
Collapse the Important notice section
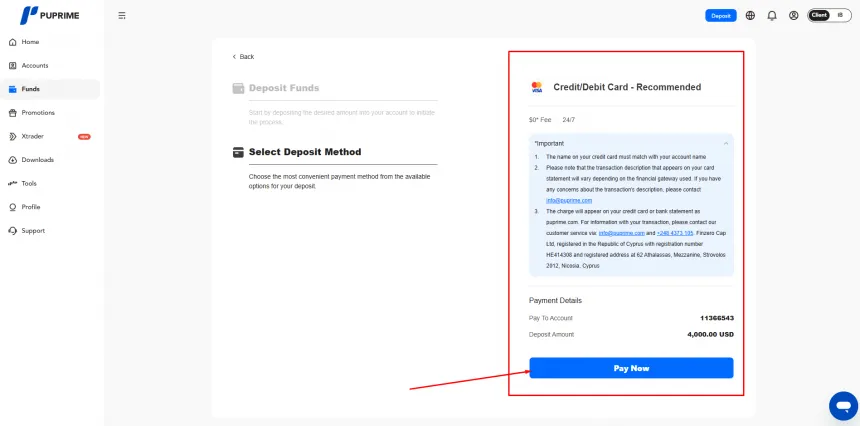(725, 144)
